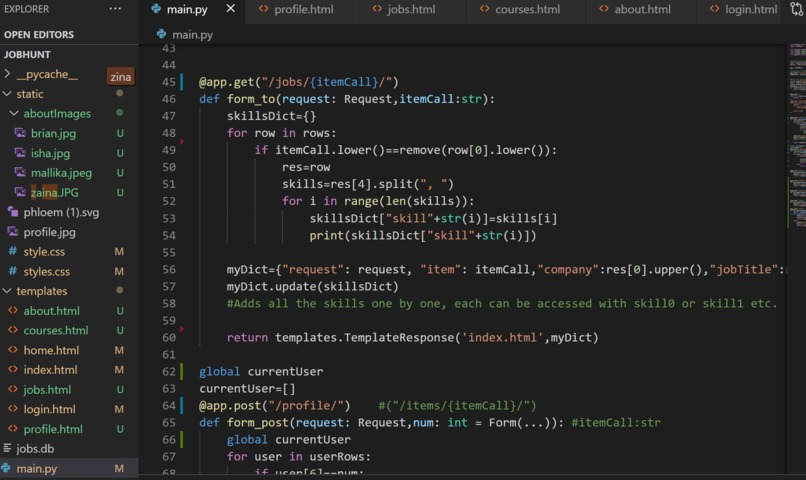Screen dimensions: 806x480
Task: Switch to the login.html tab
Action: 744,9
